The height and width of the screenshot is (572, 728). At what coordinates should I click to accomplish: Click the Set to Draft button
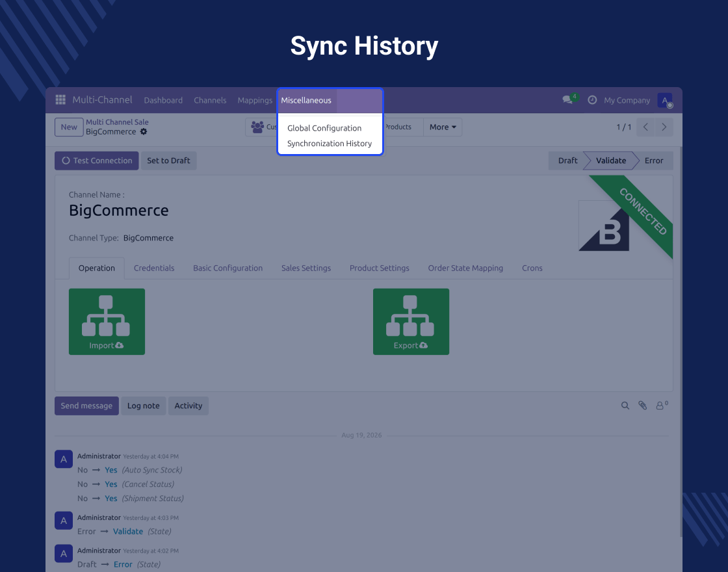pyautogui.click(x=168, y=161)
